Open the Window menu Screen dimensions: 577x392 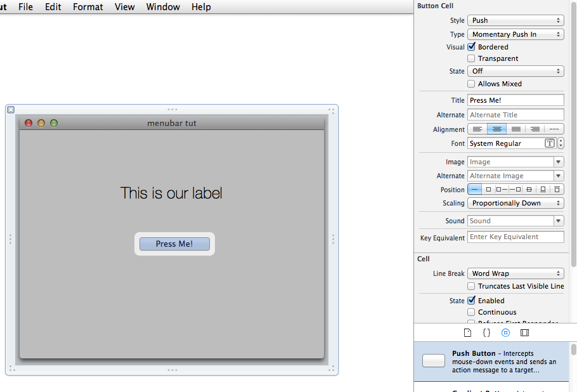[x=163, y=7]
